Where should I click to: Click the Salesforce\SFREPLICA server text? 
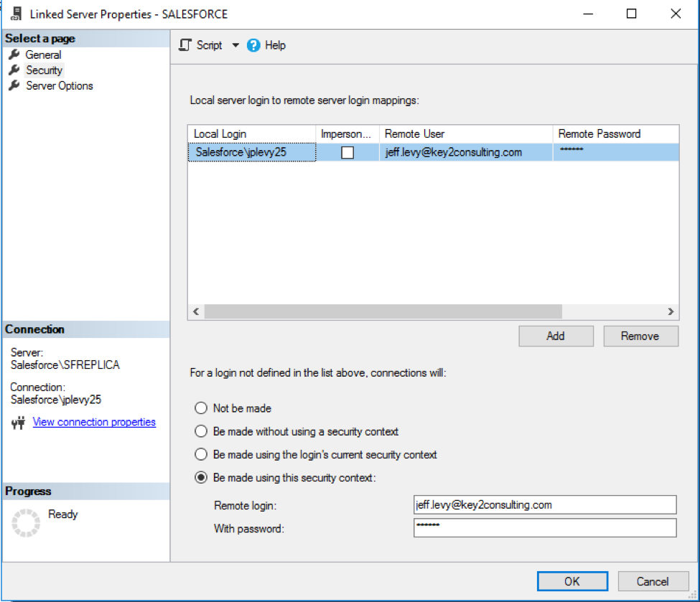65,365
